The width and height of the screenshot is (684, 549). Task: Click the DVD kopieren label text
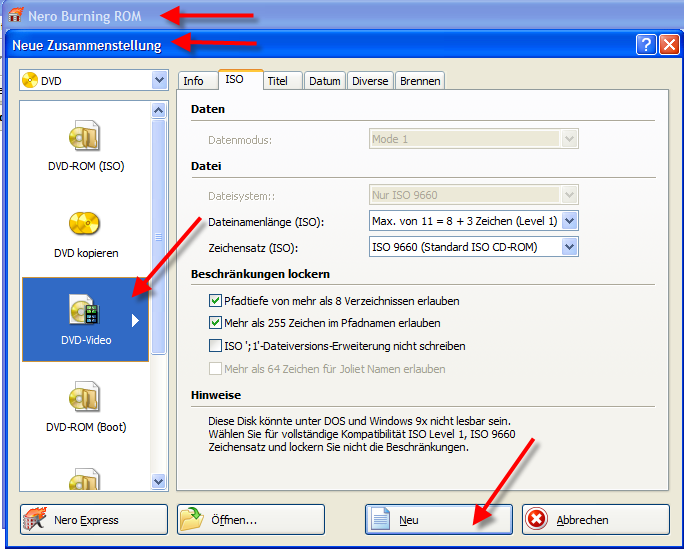pos(86,253)
